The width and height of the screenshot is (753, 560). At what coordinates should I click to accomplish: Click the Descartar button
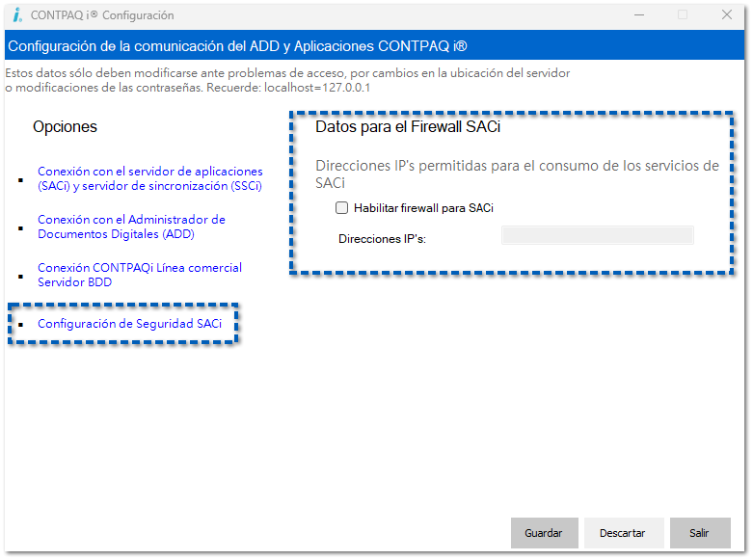(624, 533)
